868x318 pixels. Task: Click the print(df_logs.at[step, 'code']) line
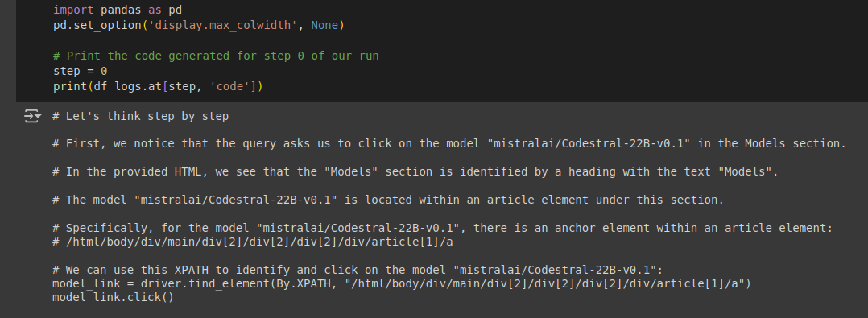click(x=158, y=87)
